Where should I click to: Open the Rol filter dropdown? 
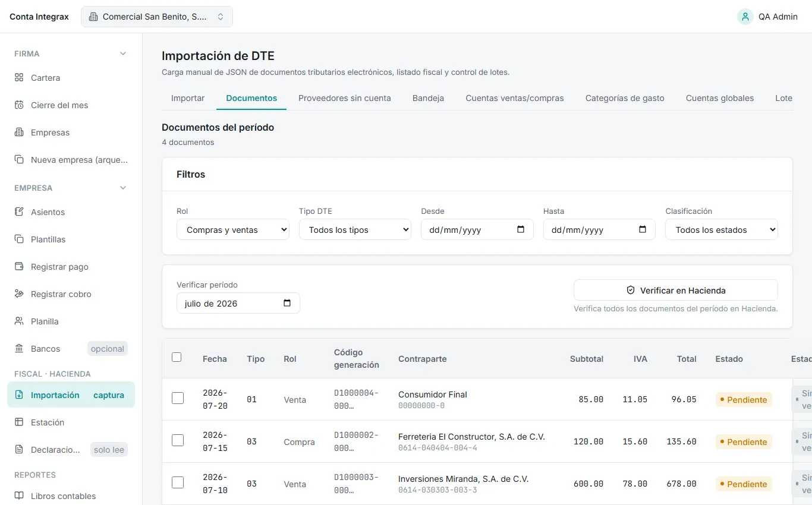point(233,229)
